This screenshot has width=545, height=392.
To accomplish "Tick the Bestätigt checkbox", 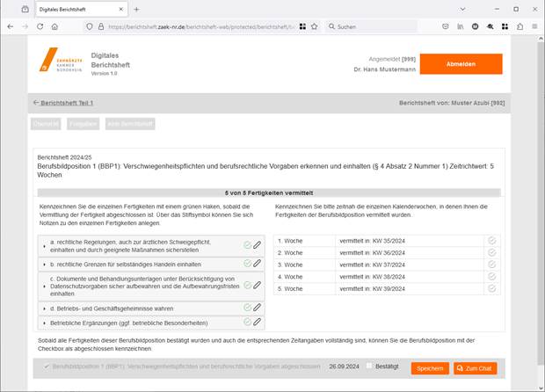I will (x=369, y=366).
